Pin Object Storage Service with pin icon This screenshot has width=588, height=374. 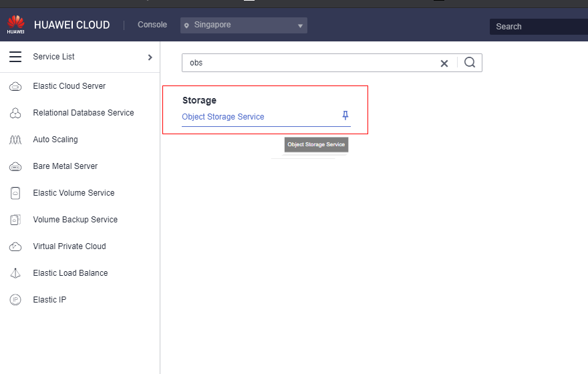coord(345,116)
